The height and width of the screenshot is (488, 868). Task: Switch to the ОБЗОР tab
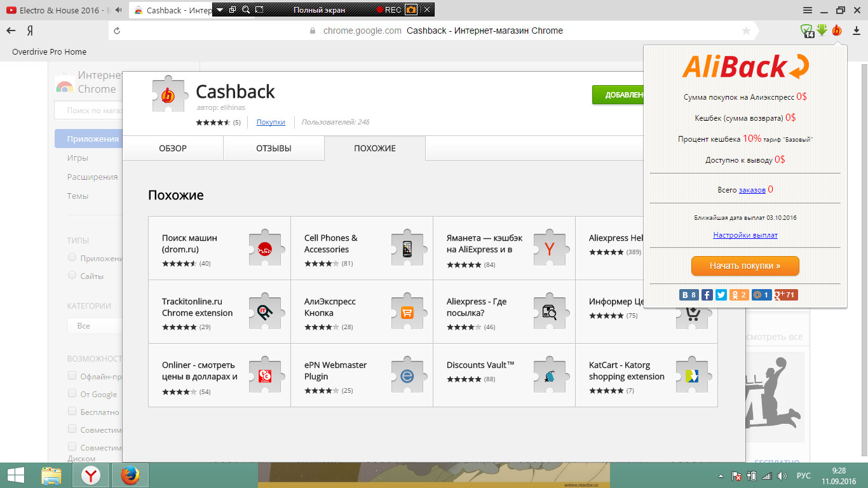173,148
